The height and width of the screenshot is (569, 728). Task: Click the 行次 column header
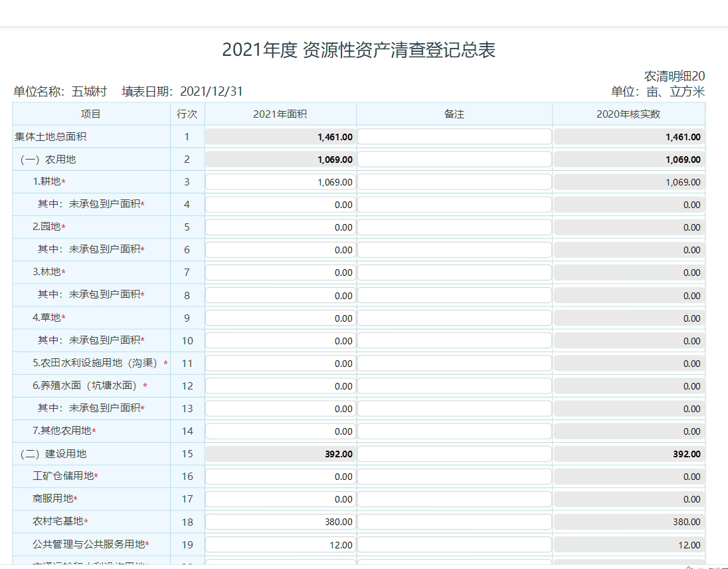[187, 114]
